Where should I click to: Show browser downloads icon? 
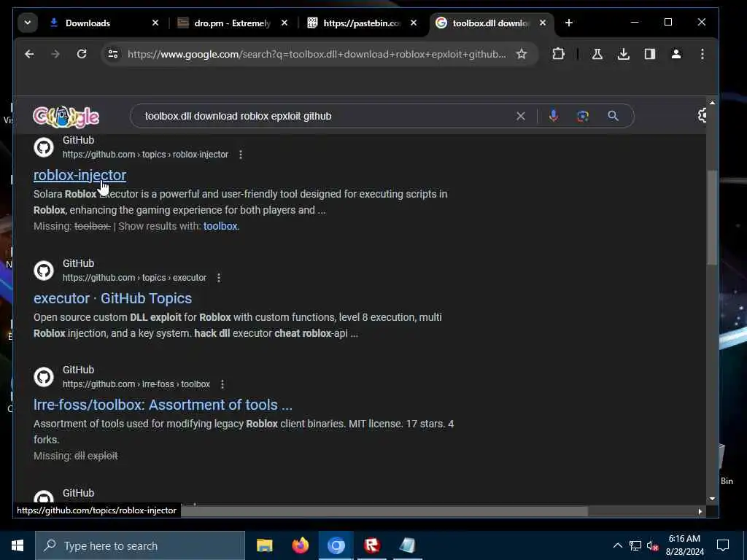coord(623,54)
